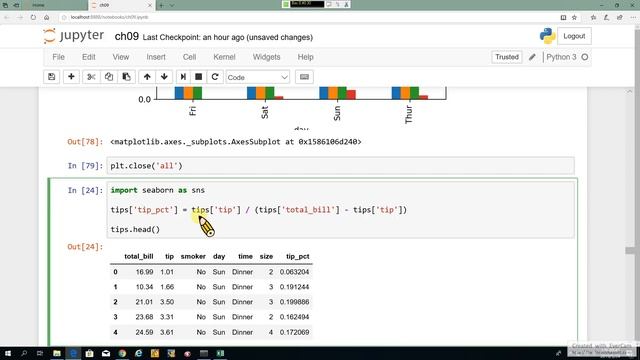Open the Windows Start menu

[7, 353]
